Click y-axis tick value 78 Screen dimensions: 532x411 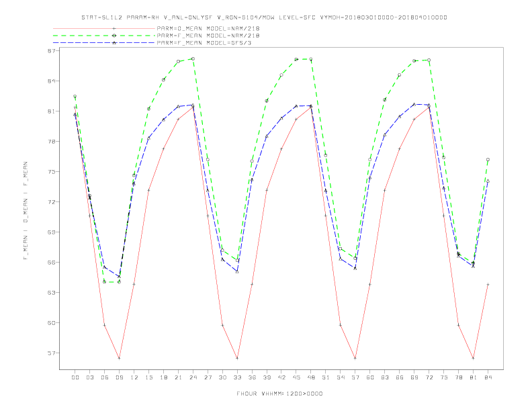pos(52,142)
